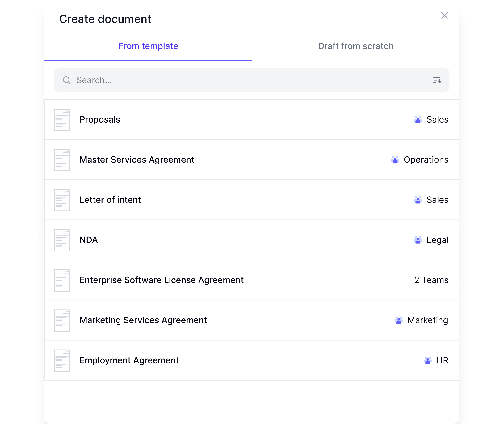This screenshot has width=504, height=424.
Task: Select the From template tab
Action: 148,46
